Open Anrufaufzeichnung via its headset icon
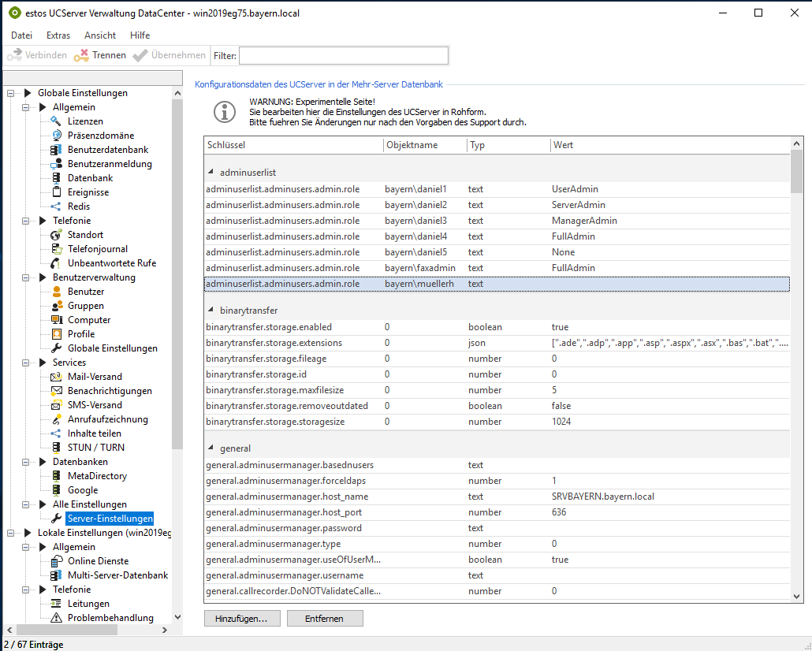 [x=56, y=419]
